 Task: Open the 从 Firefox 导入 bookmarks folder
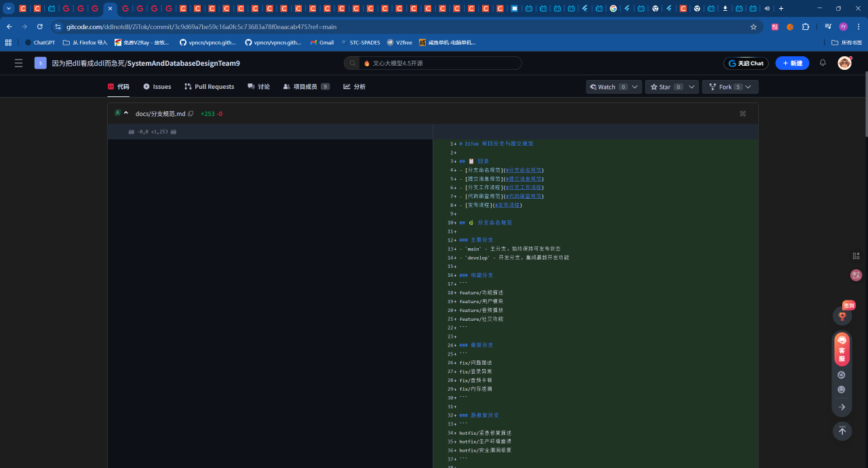click(x=85, y=42)
